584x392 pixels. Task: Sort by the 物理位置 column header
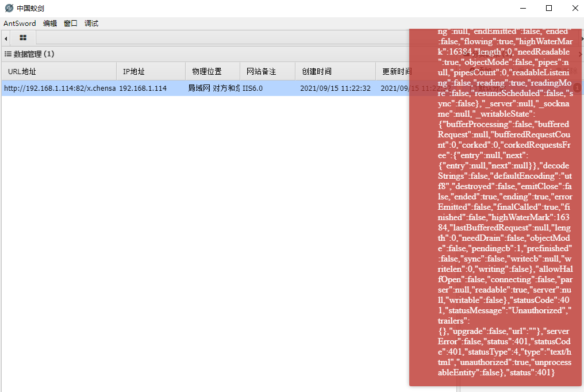coord(213,71)
